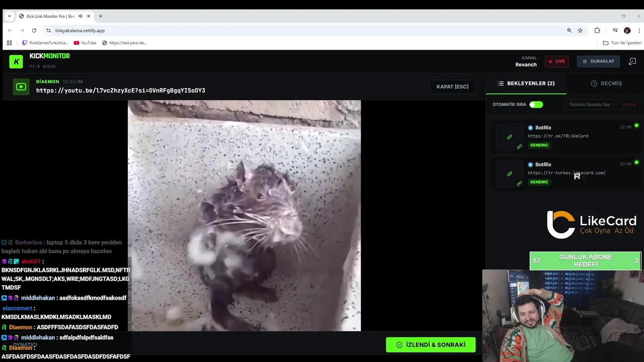The height and width of the screenshot is (362, 644).
Task: Open the YouTube bookmark
Action: 85,43
